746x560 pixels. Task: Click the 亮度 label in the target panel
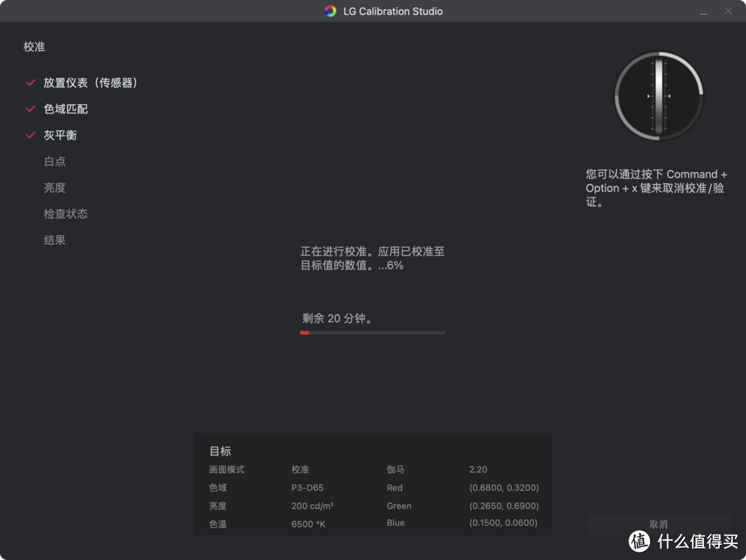(218, 505)
